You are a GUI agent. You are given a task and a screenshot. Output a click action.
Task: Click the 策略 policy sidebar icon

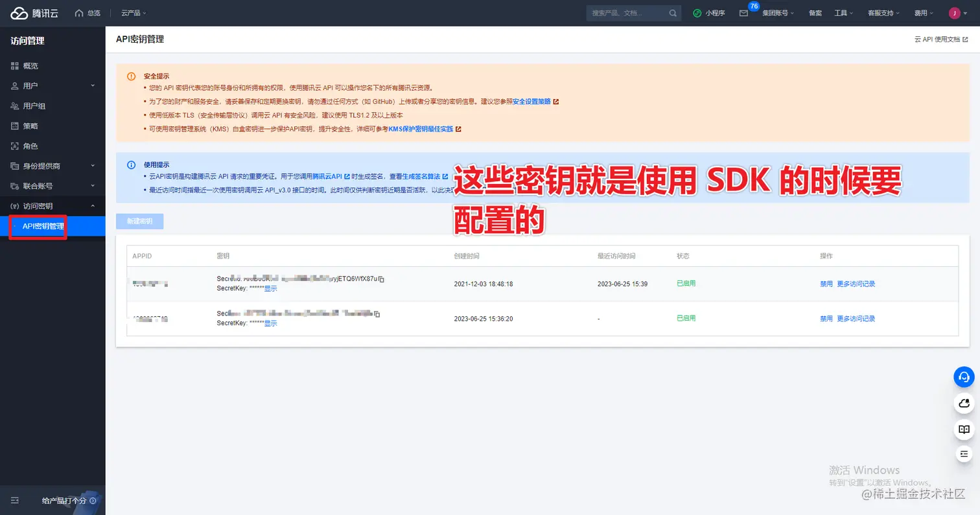[x=15, y=126]
